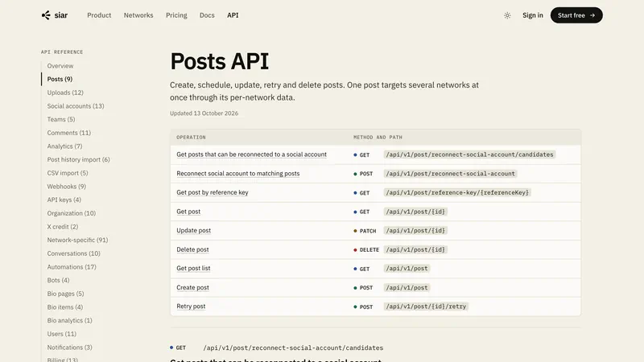This screenshot has width=644, height=362.
Task: Click the Start free button
Action: point(576,15)
